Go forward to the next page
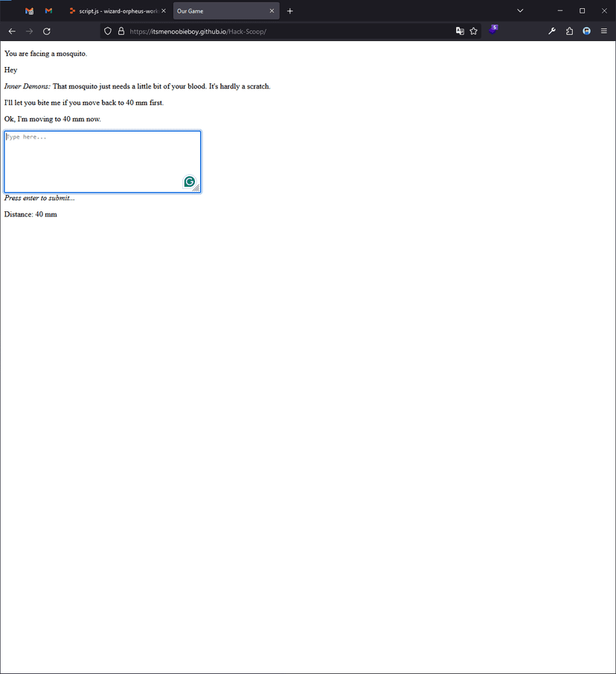The width and height of the screenshot is (616, 674). [x=29, y=31]
